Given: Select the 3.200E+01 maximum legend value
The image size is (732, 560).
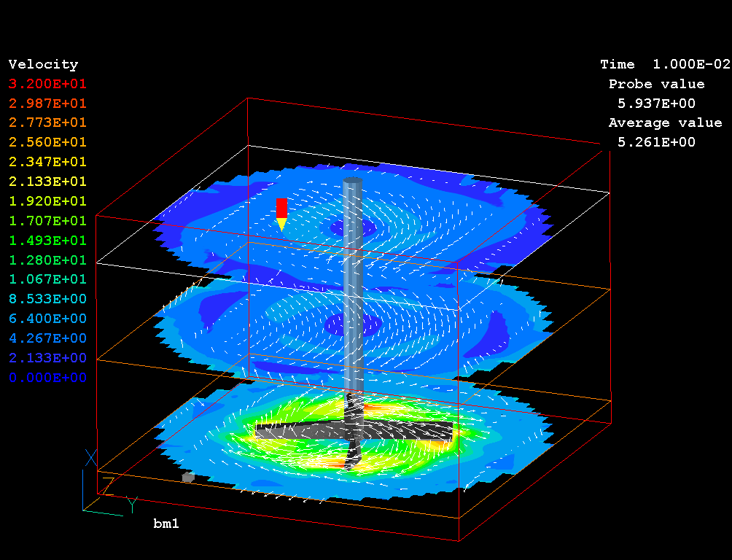Looking at the screenshot, I should [x=47, y=83].
